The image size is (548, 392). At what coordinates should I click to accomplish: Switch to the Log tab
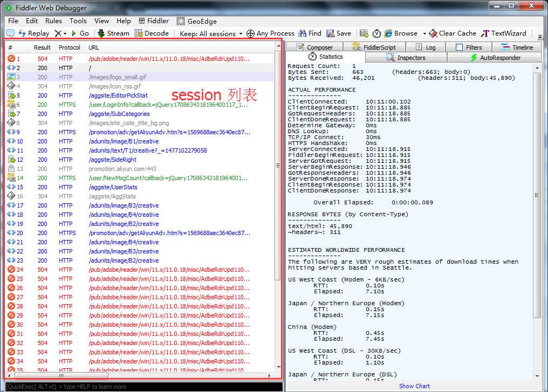(x=426, y=47)
